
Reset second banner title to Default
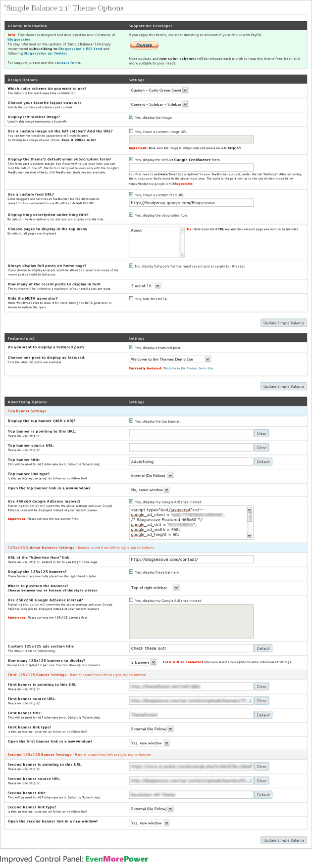[263, 795]
